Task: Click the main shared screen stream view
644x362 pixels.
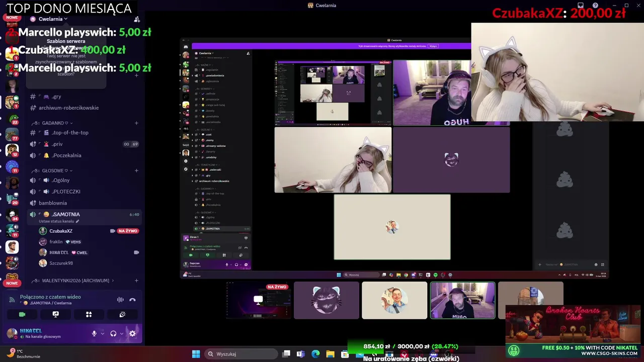Action: [x=394, y=158]
